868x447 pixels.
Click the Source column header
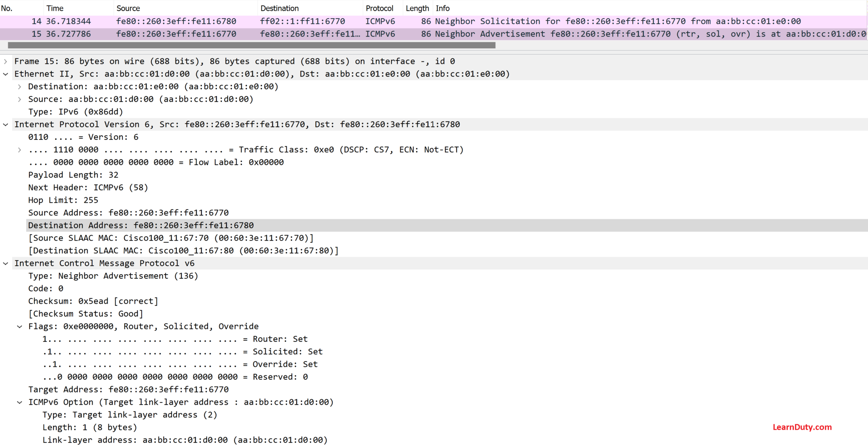pyautogui.click(x=128, y=8)
